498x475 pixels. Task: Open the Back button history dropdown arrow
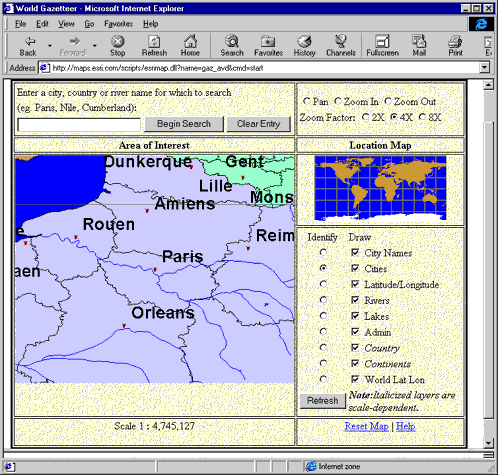50,45
